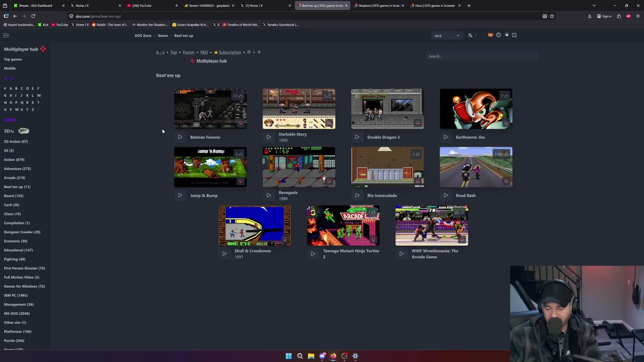
Task: Click the grid icon after Subscription link
Action: pyautogui.click(x=249, y=52)
